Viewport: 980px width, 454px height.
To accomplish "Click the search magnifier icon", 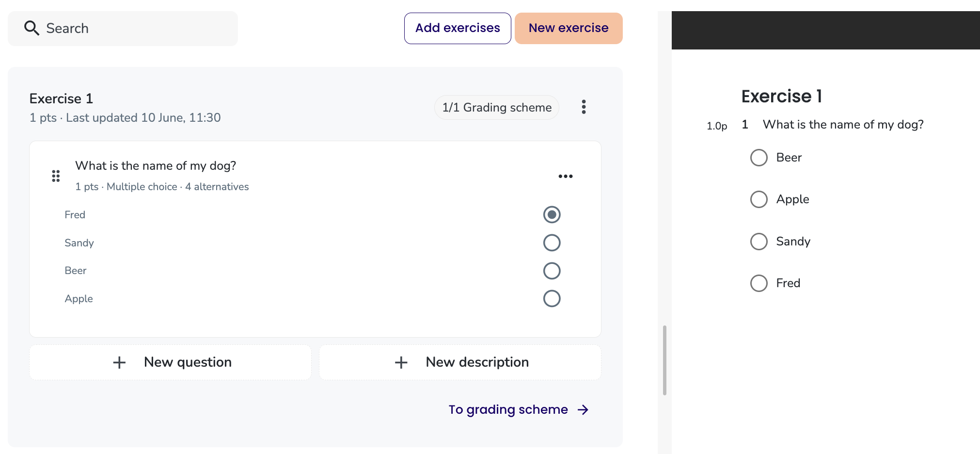I will coord(32,28).
